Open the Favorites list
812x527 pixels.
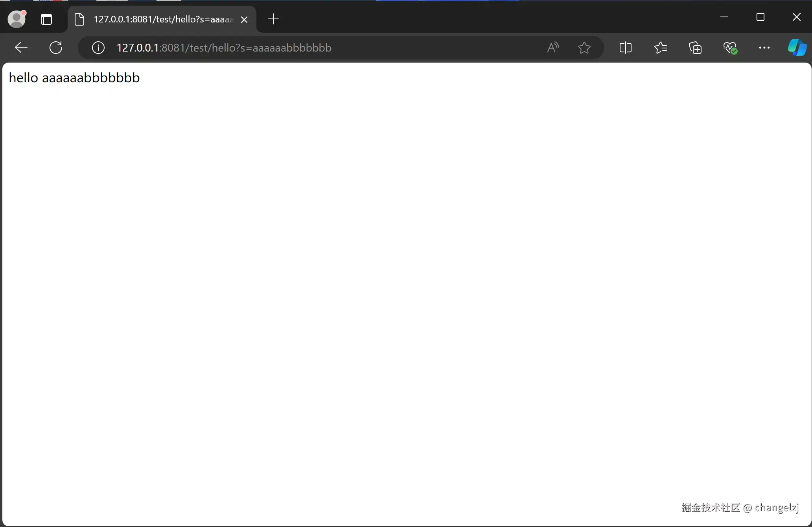tap(661, 48)
